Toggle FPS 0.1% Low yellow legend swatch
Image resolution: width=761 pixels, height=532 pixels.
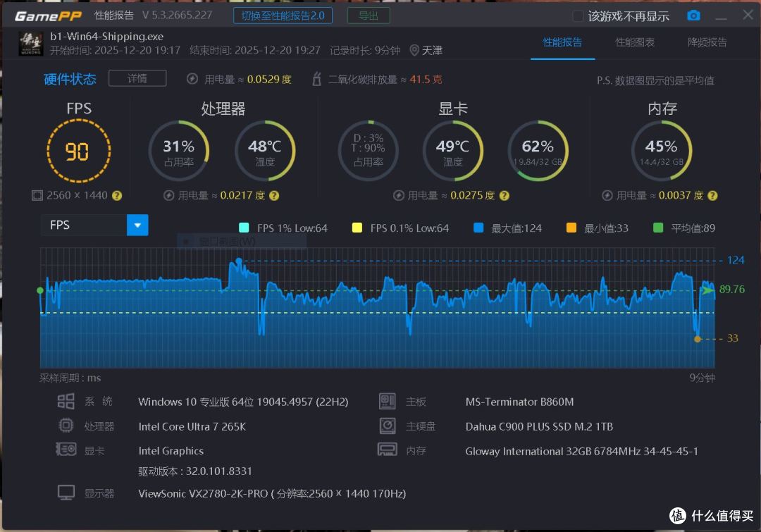click(357, 228)
